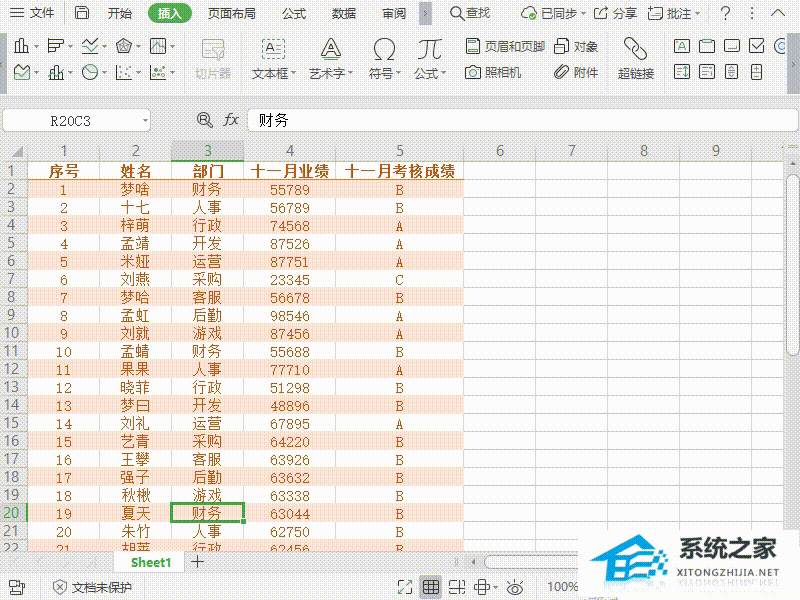The height and width of the screenshot is (600, 800).
Task: Add a new sheet with the plus button
Action: pos(196,562)
